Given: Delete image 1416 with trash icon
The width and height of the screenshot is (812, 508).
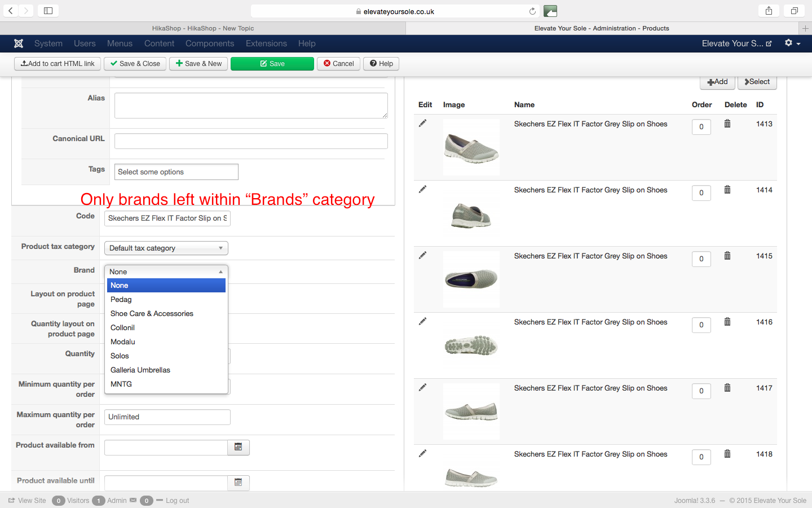Looking at the screenshot, I should pos(727,322).
